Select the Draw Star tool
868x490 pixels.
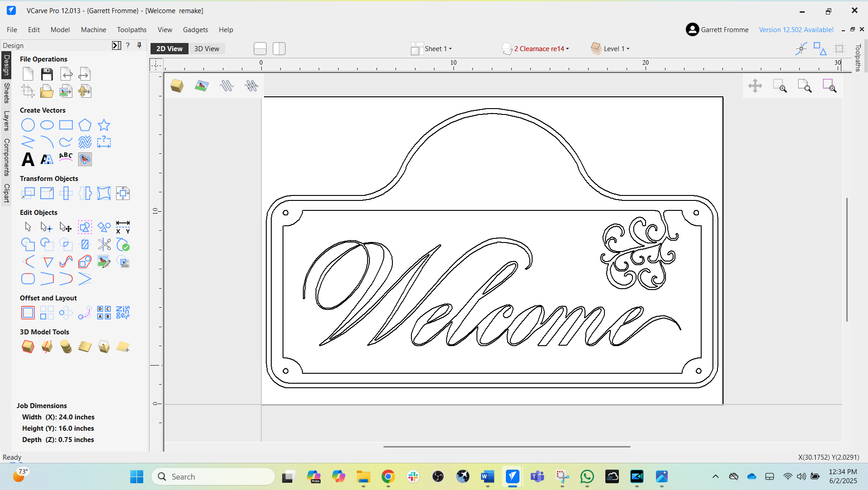point(104,125)
